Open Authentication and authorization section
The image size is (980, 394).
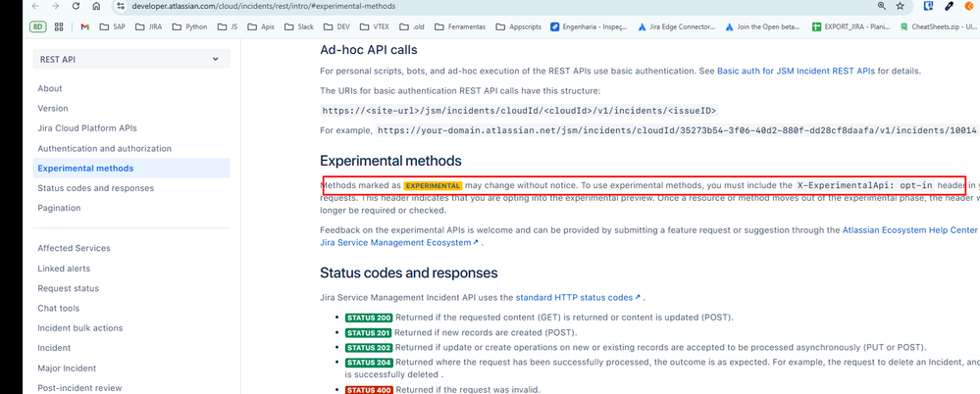(x=104, y=149)
